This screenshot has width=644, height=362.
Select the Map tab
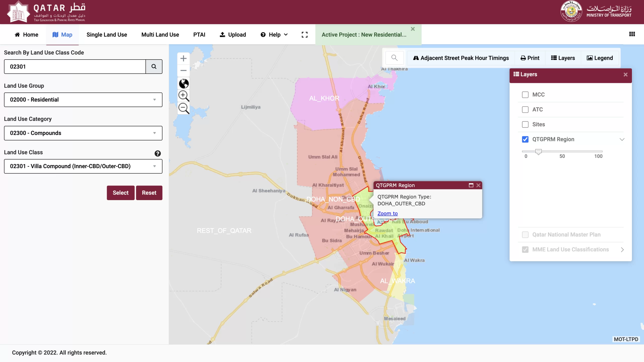point(62,35)
